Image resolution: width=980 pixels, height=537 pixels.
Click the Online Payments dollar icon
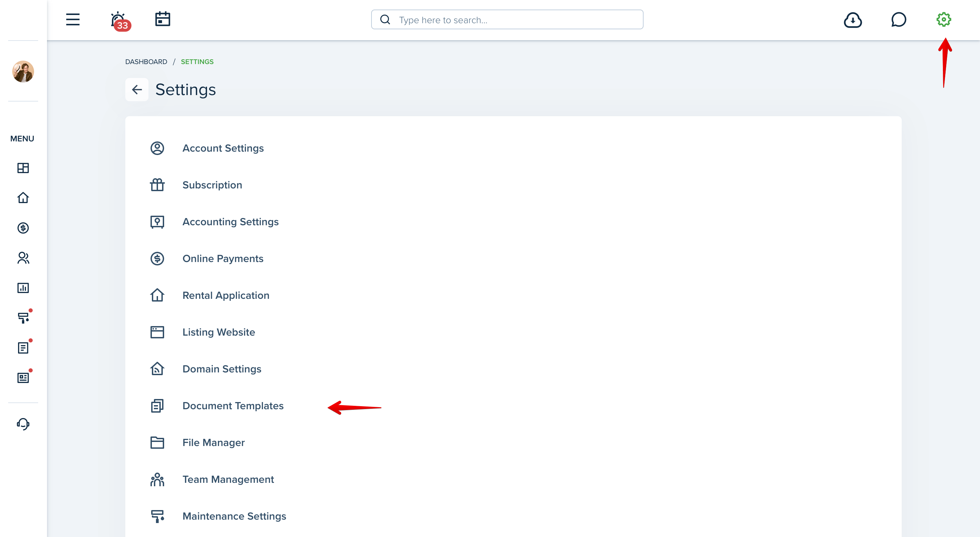pyautogui.click(x=157, y=258)
